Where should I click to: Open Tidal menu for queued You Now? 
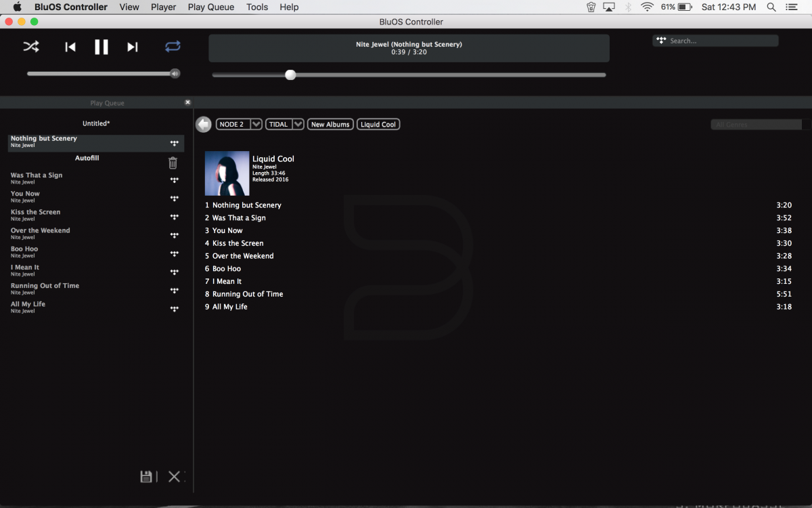pyautogui.click(x=175, y=198)
